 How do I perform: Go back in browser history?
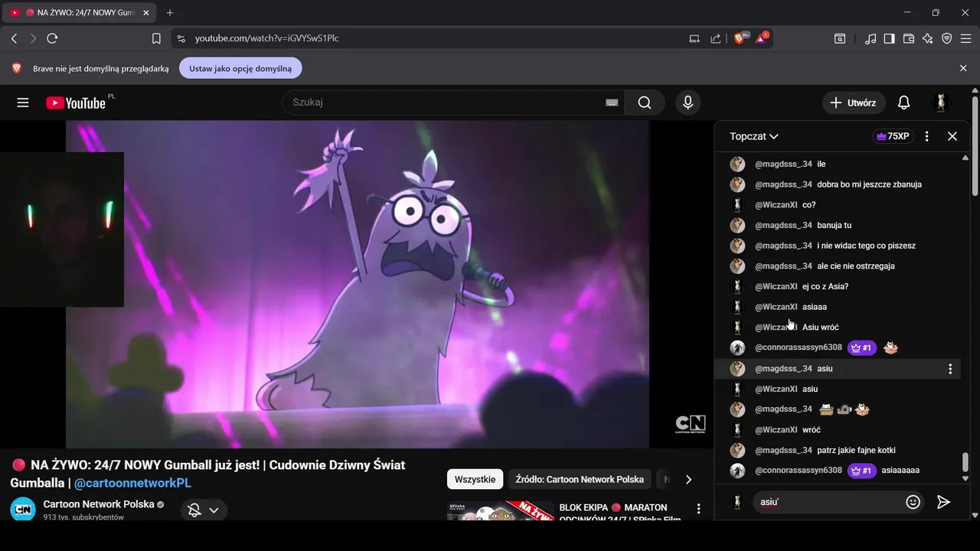14,38
